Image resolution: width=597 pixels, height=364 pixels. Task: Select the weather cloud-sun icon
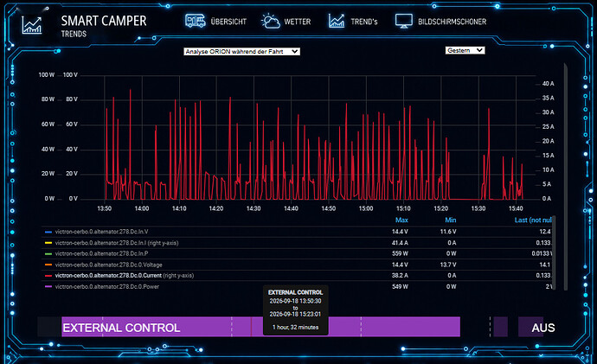pos(270,22)
